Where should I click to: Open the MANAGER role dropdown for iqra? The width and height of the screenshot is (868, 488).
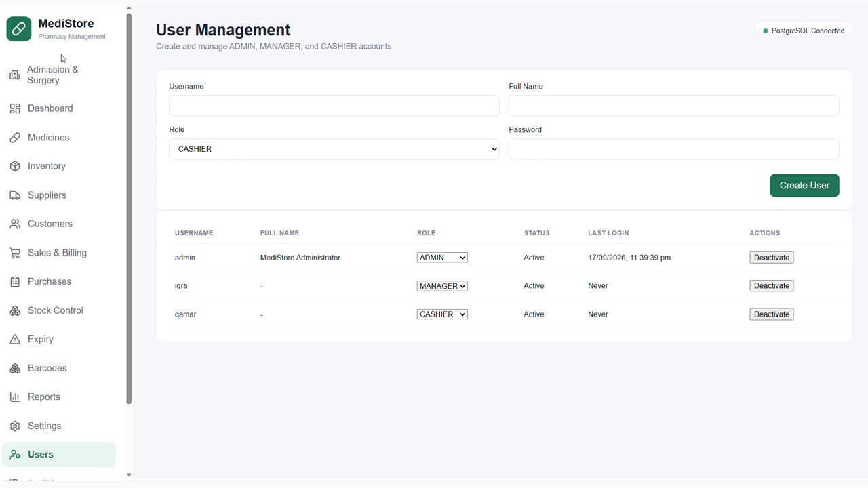[x=442, y=286]
